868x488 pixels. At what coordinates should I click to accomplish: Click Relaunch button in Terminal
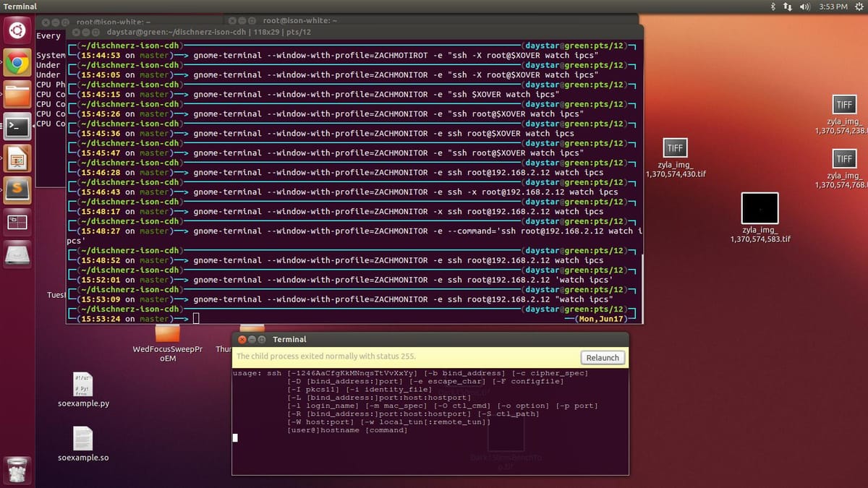[x=602, y=357]
